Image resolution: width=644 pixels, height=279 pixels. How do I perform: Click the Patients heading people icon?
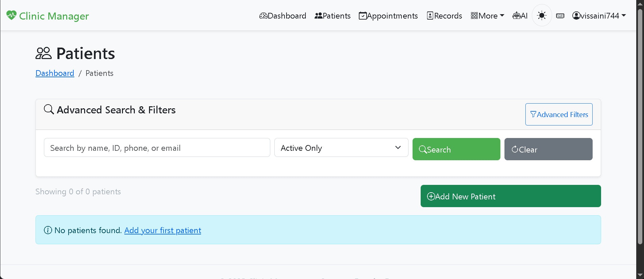(x=44, y=53)
